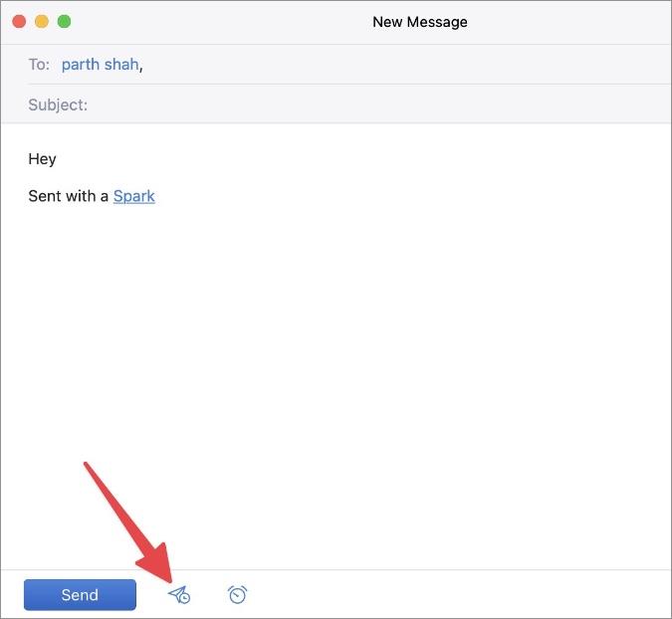The image size is (672, 619).
Task: Minimize window with the yellow button
Action: point(42,22)
